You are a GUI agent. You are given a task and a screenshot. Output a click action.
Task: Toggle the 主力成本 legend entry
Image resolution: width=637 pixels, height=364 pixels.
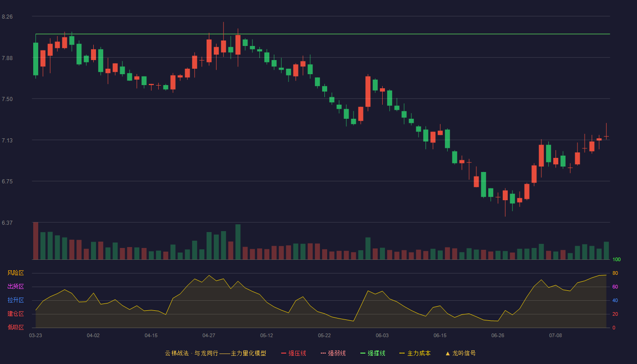415,353
